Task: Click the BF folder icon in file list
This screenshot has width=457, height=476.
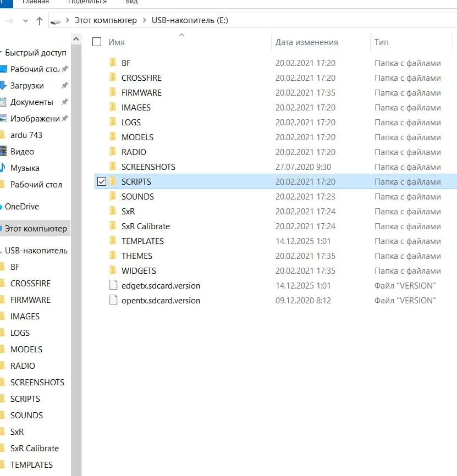Action: (x=113, y=63)
